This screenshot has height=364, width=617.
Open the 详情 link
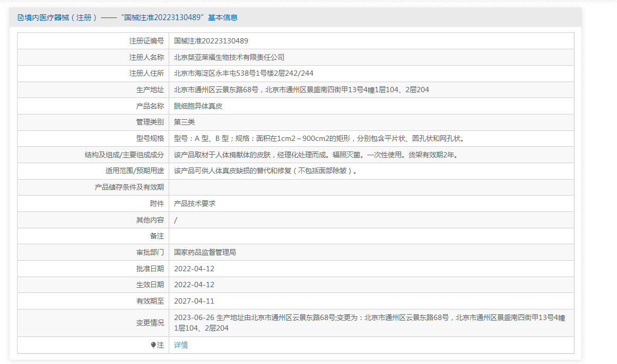pos(181,345)
